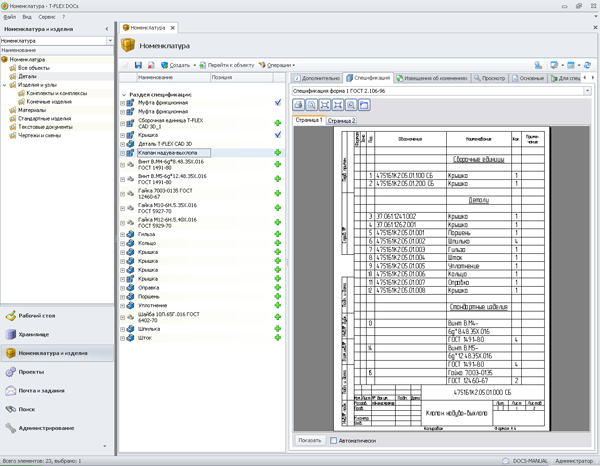Viewport: 600px width, 466px height.
Task: Open the Операции dropdown menu
Action: [x=277, y=65]
